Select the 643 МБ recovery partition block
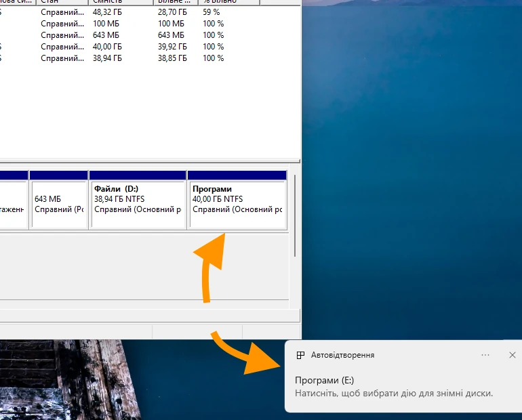This screenshot has height=420, width=522. click(58, 200)
